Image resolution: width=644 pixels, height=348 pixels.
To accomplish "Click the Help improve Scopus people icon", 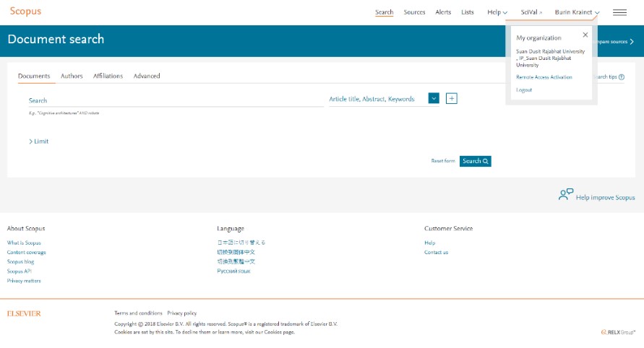I will [x=565, y=194].
